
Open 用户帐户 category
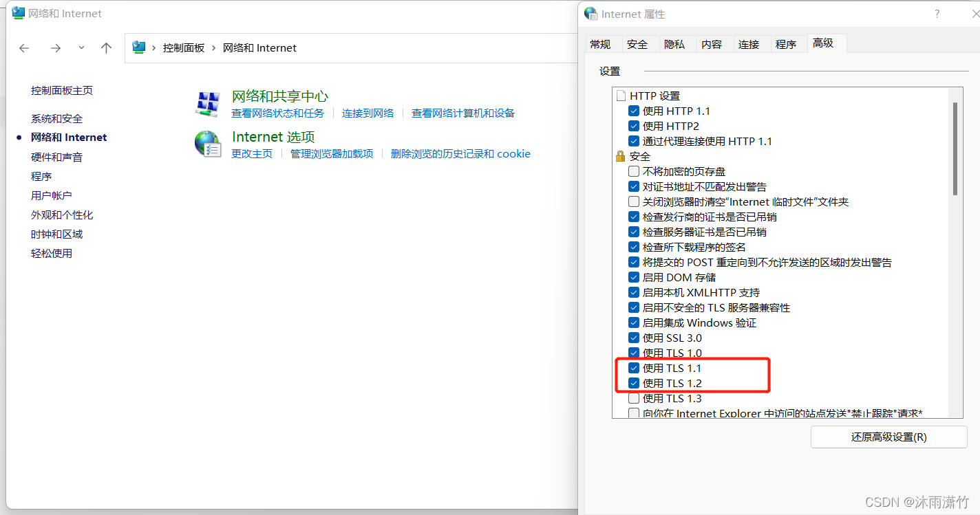click(52, 195)
